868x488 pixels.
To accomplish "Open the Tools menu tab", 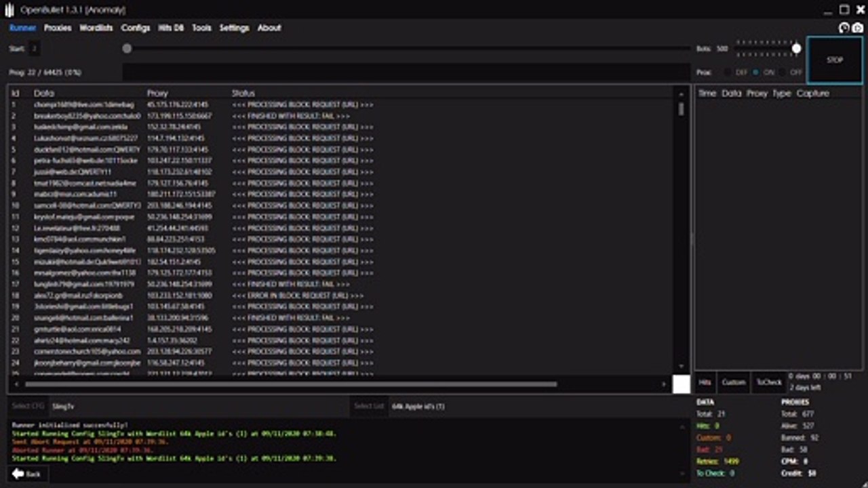I will tap(201, 28).
